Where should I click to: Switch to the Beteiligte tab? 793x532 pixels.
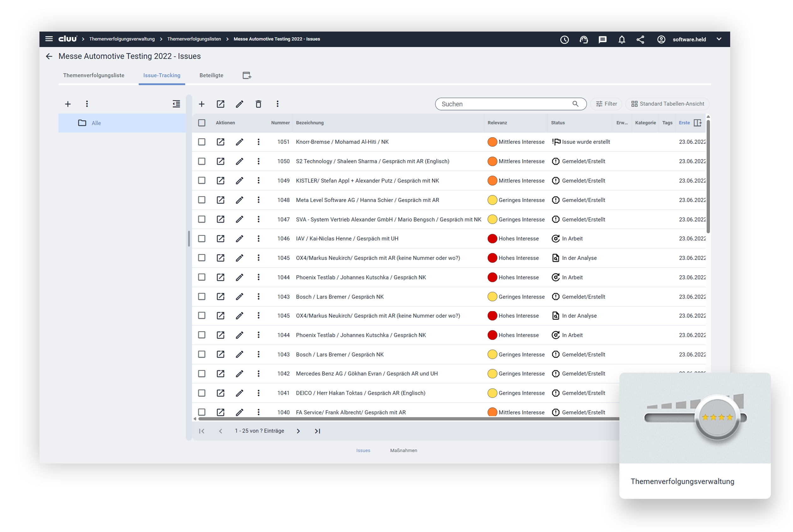point(211,75)
